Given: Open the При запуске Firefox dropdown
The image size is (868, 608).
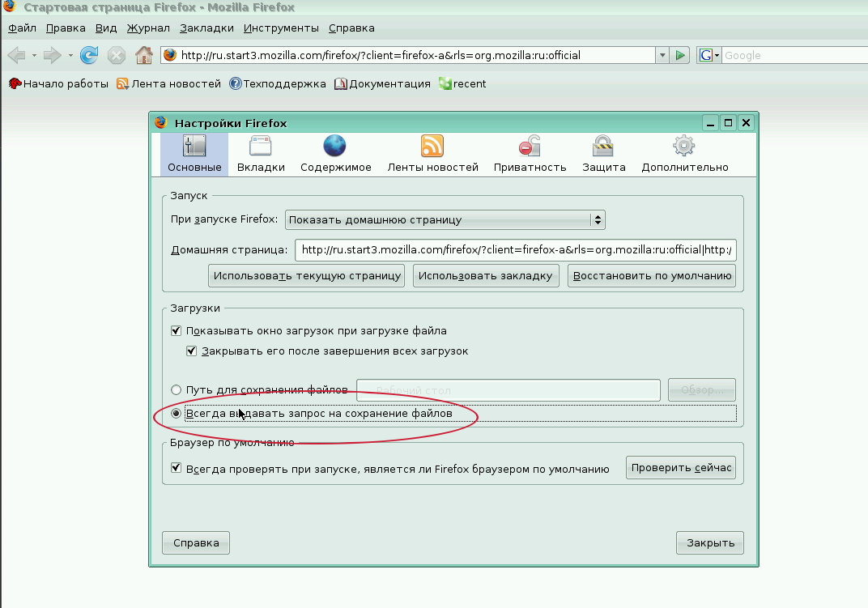Looking at the screenshot, I should (x=445, y=220).
